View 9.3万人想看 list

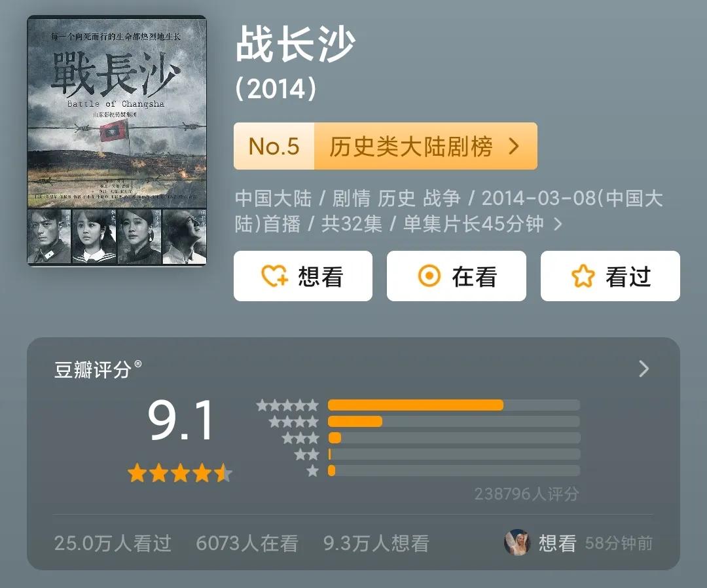(376, 543)
